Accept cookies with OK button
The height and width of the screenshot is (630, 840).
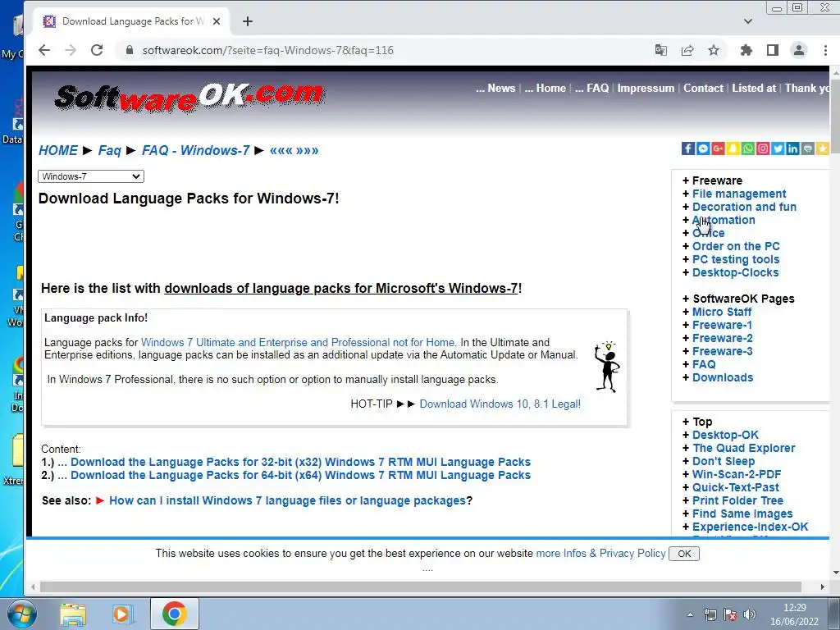pos(684,554)
